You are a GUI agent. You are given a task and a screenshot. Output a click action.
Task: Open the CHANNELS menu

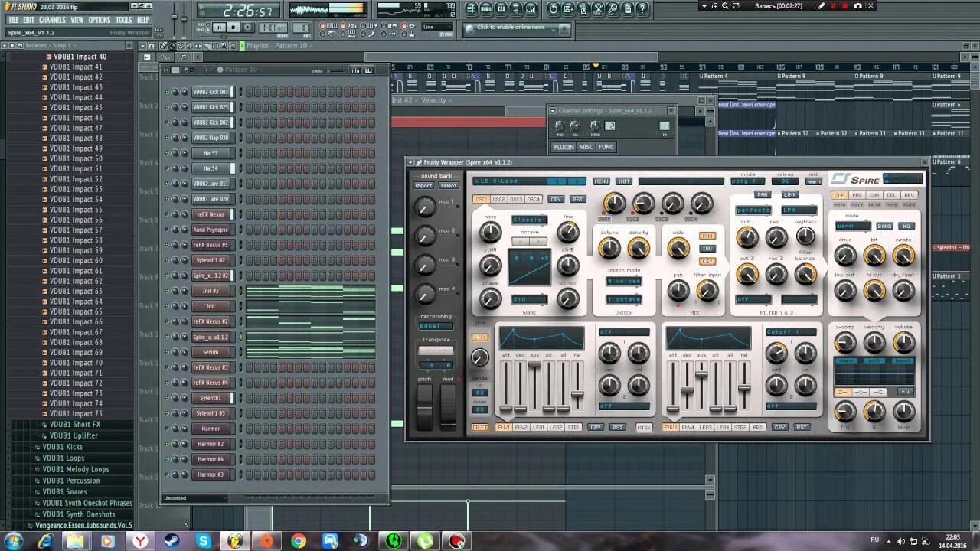coord(52,20)
